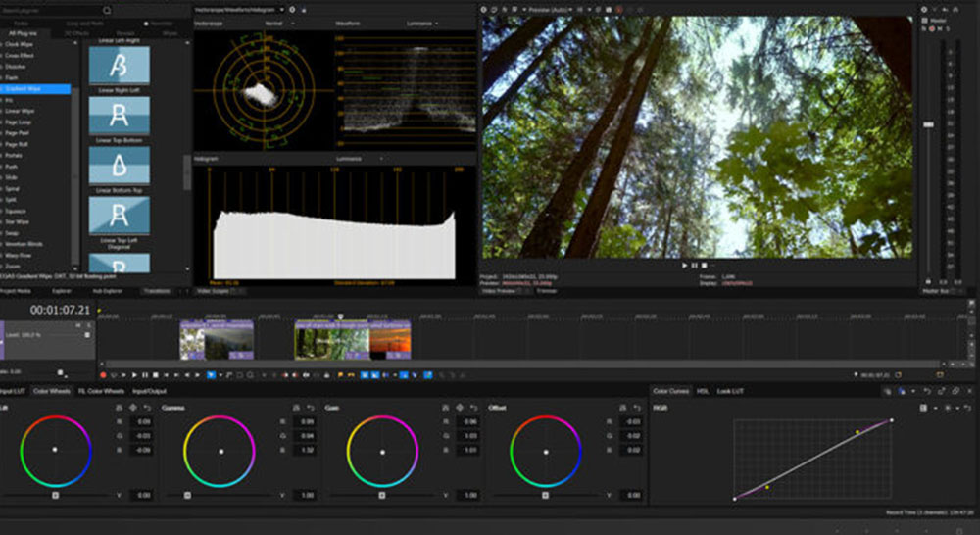Toggle Auto Ripple in timeline toolbar
980x535 pixels.
click(x=385, y=375)
